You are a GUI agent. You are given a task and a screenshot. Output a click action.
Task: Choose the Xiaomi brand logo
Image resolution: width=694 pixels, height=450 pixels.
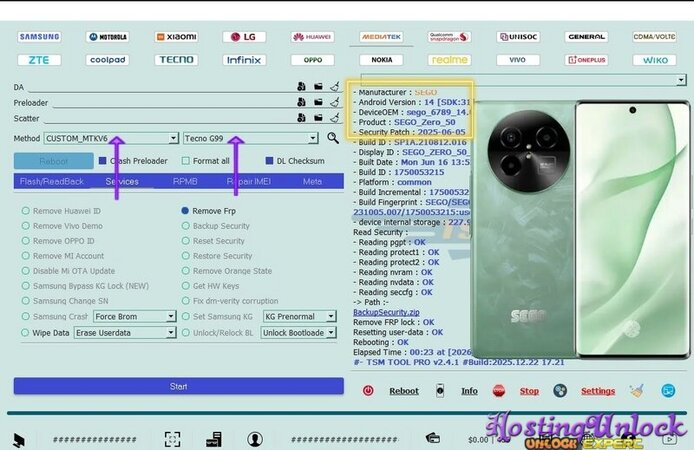point(176,37)
